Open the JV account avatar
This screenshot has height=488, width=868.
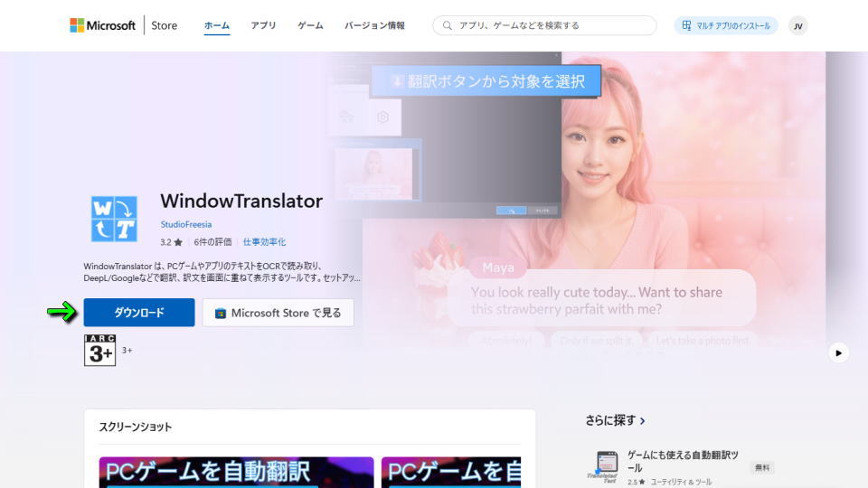[797, 26]
